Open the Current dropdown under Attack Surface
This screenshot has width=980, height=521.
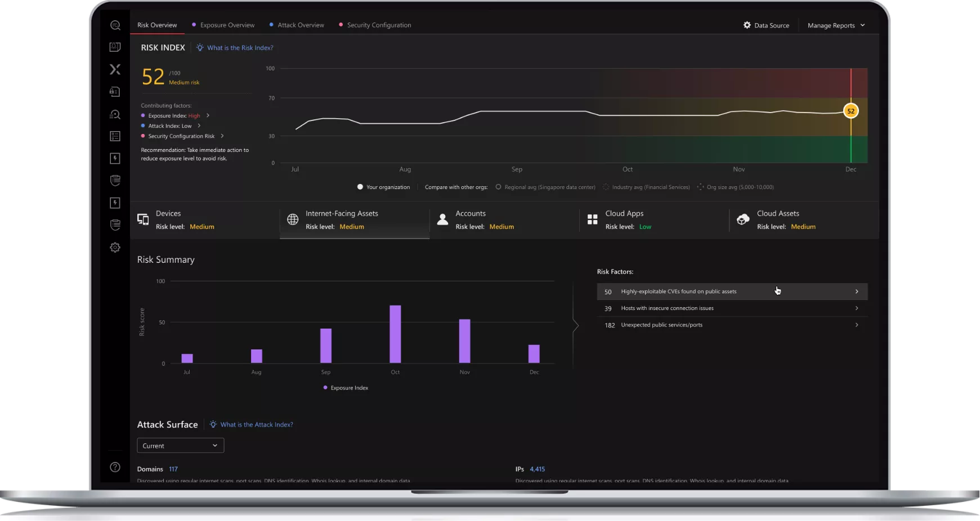pos(180,446)
